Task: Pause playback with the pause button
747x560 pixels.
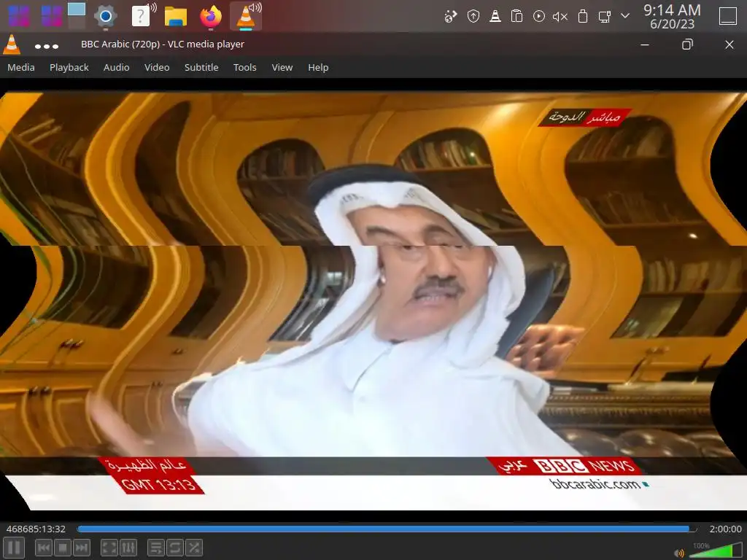Action: [14, 547]
